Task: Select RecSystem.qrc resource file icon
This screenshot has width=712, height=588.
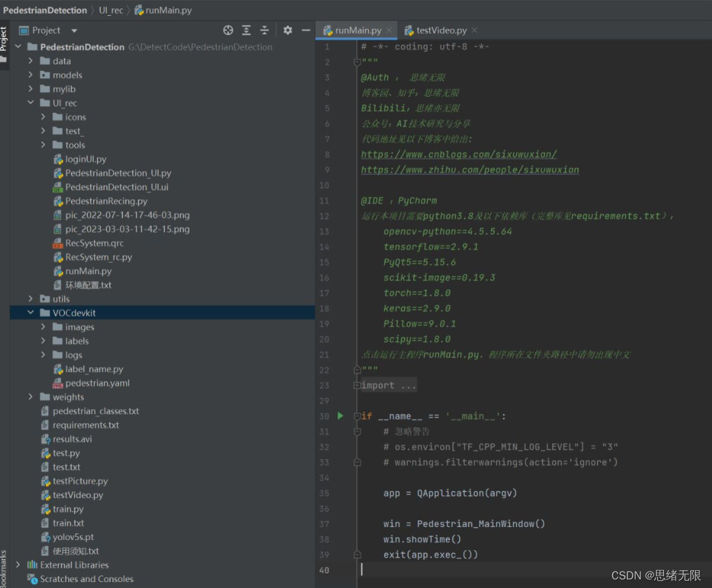Action: [58, 243]
